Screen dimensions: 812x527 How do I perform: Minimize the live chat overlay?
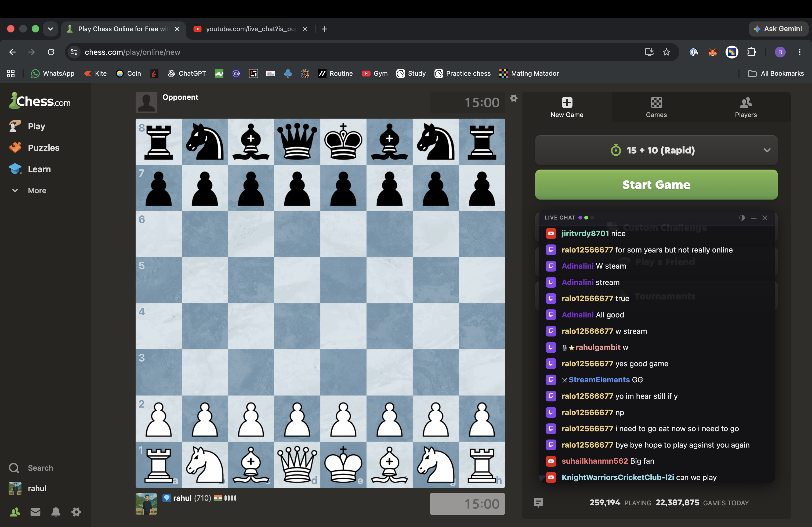753,218
